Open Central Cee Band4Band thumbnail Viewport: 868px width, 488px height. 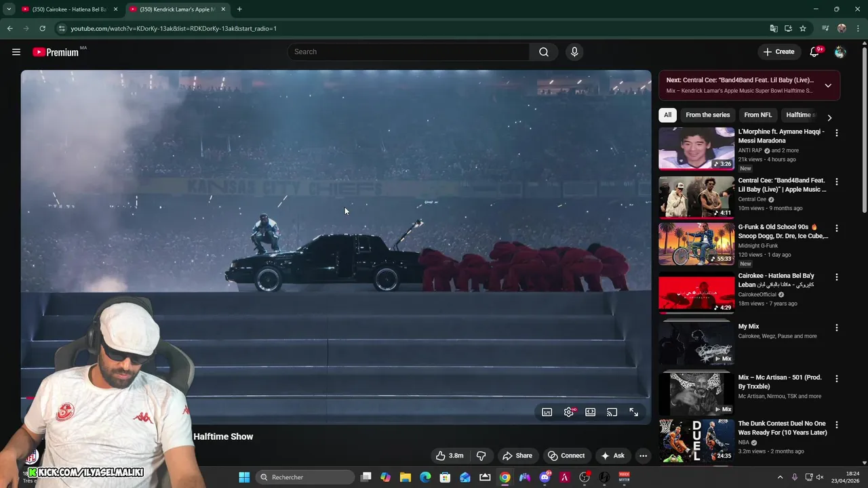coord(696,197)
